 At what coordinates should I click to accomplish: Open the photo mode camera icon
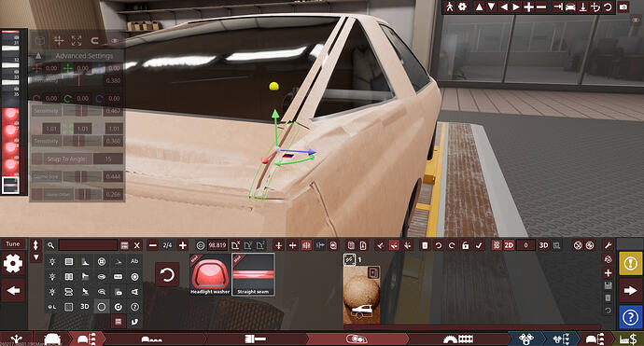pos(623,7)
